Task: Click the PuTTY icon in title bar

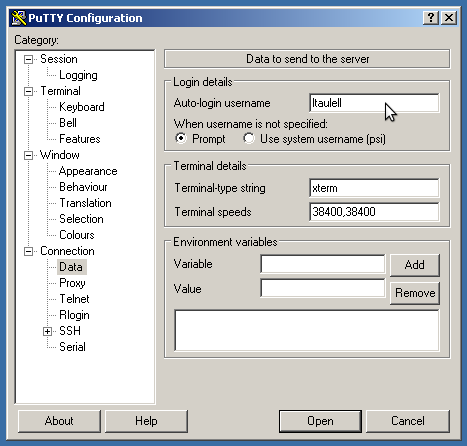Action: point(19,18)
